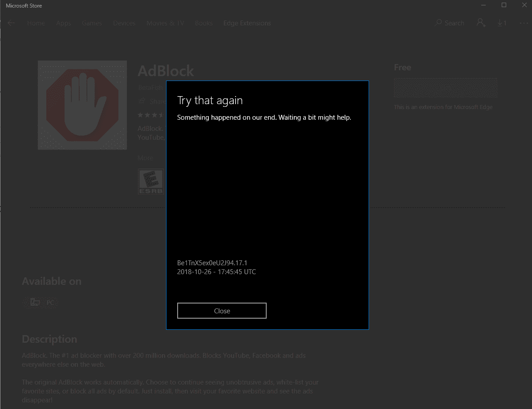Go back with the back arrow
The height and width of the screenshot is (409, 532).
(11, 23)
